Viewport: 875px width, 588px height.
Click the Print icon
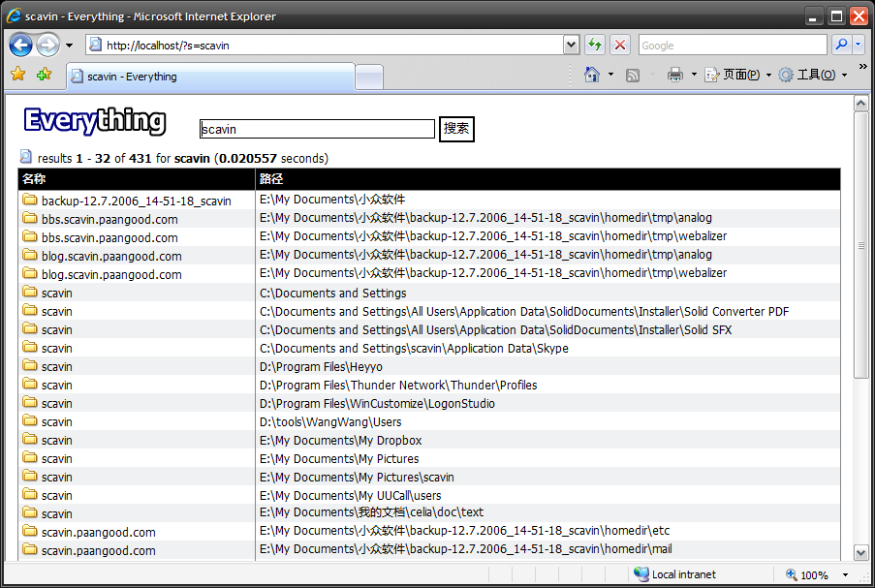[675, 75]
